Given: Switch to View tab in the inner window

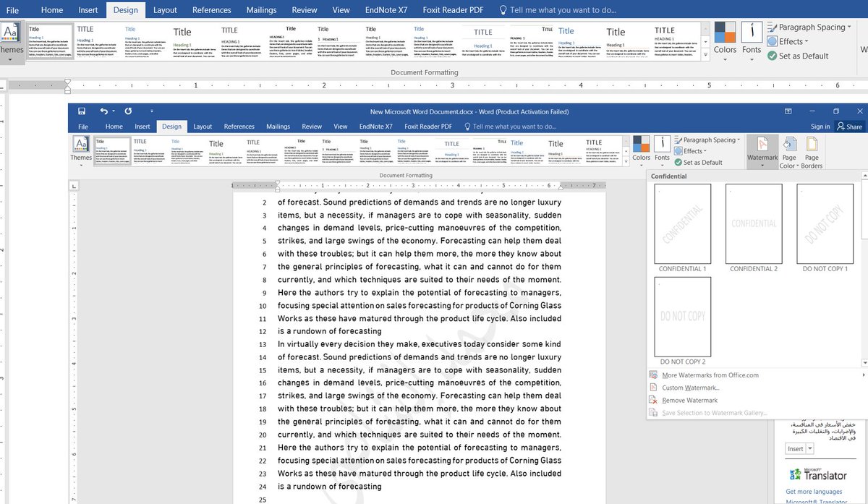Looking at the screenshot, I should 341,127.
